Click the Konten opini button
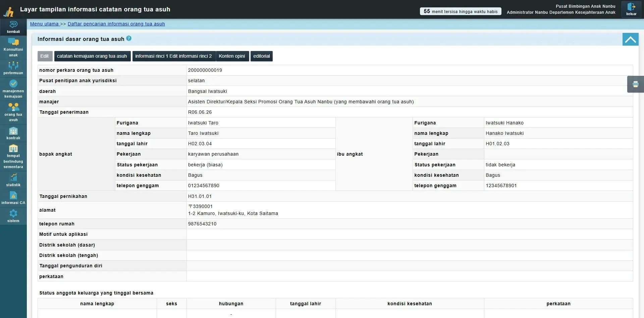The width and height of the screenshot is (644, 318). (232, 56)
